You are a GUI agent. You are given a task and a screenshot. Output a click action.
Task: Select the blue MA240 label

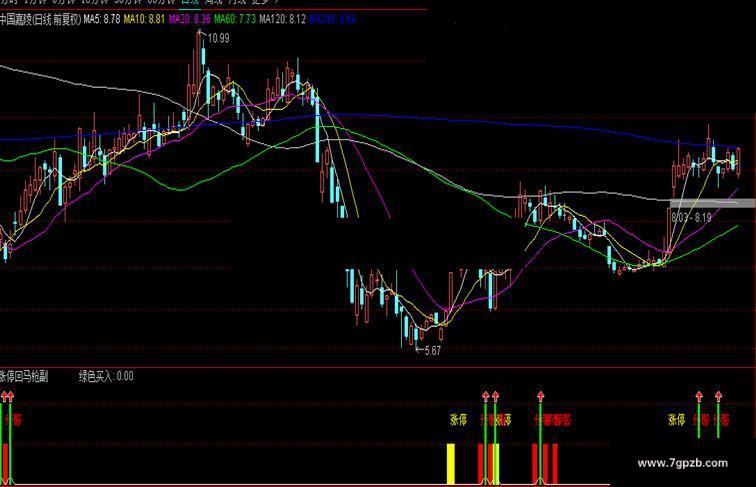(333, 19)
